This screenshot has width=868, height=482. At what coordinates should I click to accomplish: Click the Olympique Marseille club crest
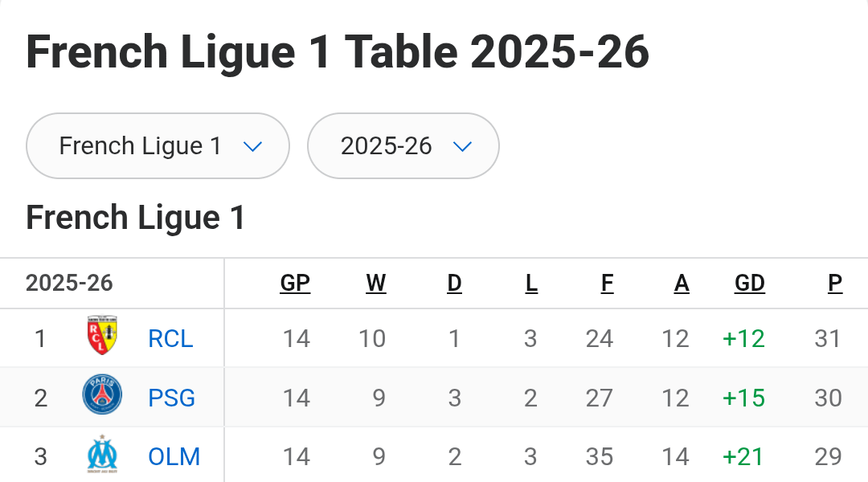102,455
